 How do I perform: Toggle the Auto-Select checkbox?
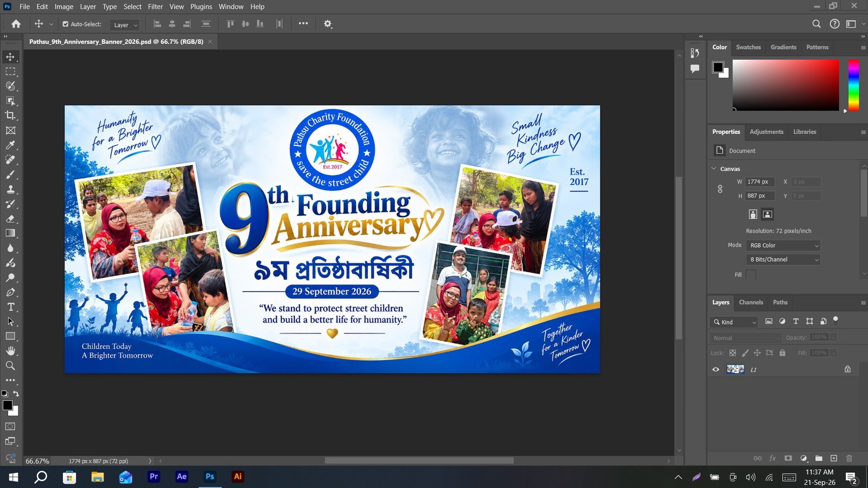tap(65, 24)
